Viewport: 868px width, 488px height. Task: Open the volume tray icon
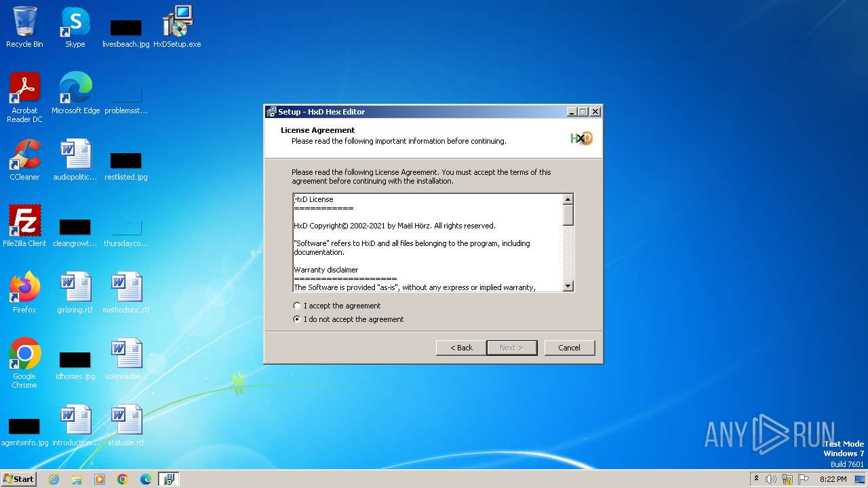pyautogui.click(x=771, y=479)
